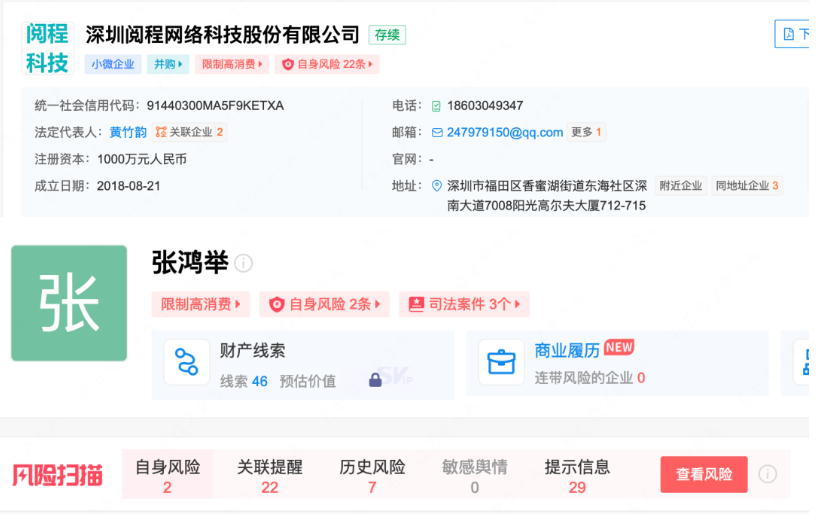This screenshot has height=527, width=822.
Task: Click the 财产线索 property clues icon
Action: pos(186,363)
